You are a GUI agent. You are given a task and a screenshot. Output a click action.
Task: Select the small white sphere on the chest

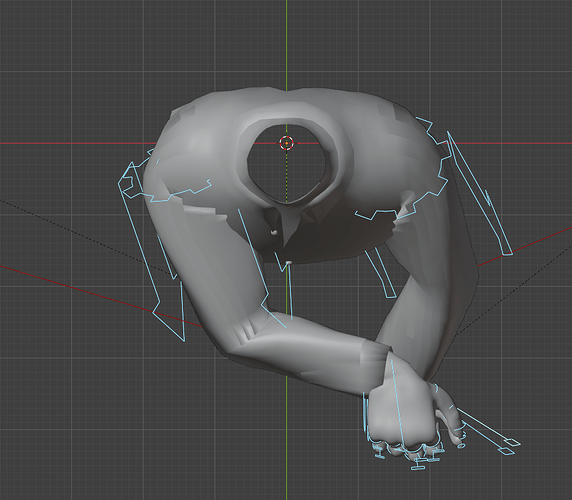click(274, 232)
